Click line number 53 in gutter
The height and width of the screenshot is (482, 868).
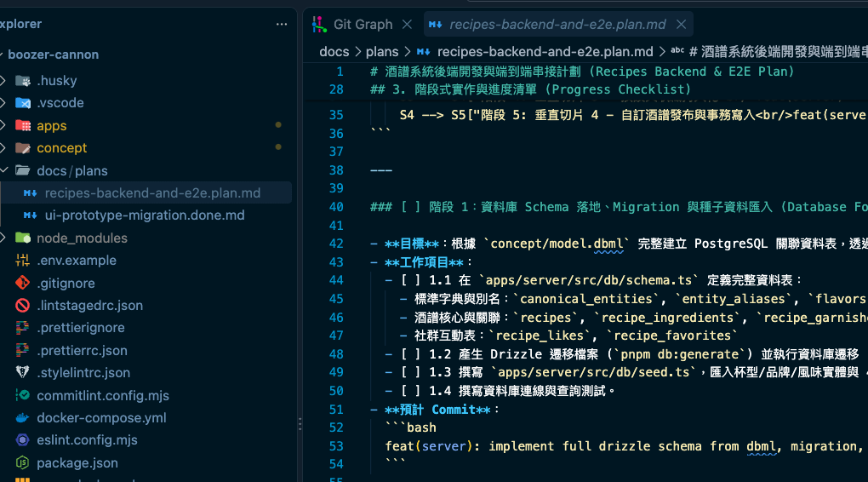coord(336,446)
